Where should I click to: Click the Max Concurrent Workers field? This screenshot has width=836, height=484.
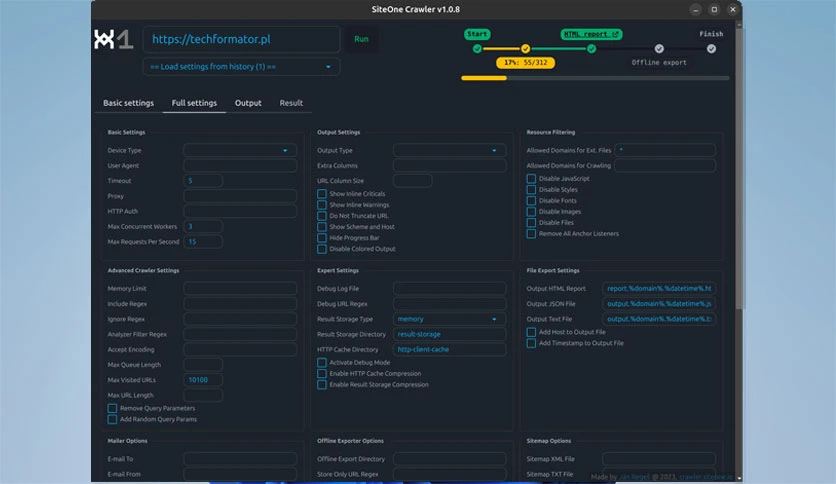[x=203, y=227]
